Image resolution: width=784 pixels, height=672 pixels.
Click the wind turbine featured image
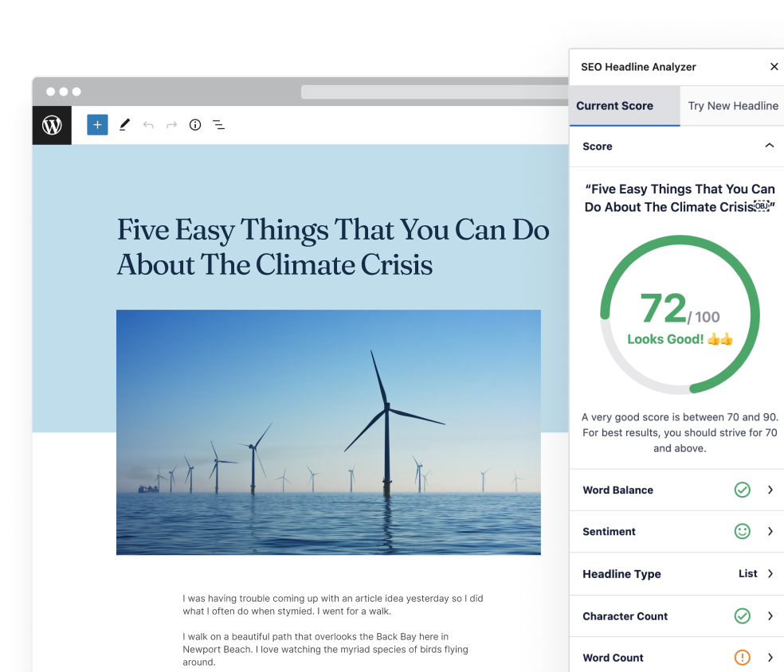tap(328, 432)
